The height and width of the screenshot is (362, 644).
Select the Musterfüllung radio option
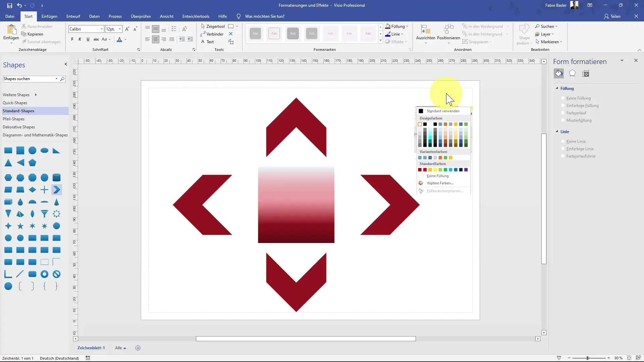point(563,120)
